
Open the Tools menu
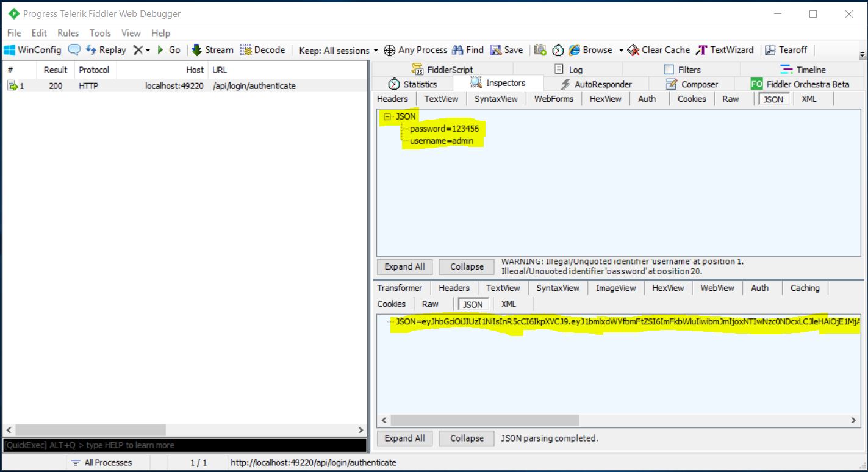pos(100,33)
